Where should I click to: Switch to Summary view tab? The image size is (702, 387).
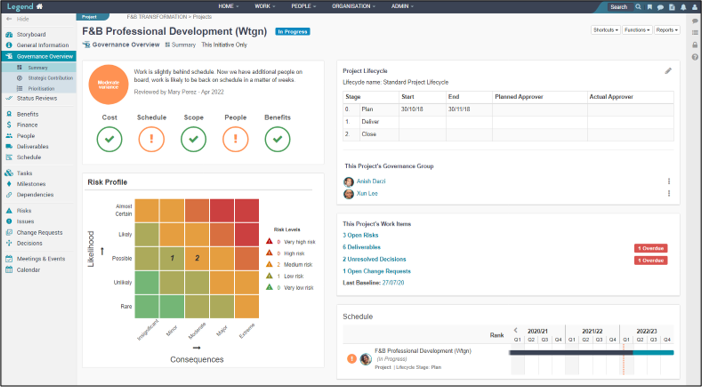[x=180, y=45]
